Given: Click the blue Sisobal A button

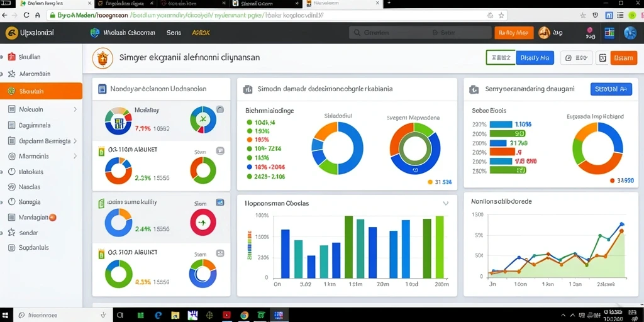Looking at the screenshot, I should pyautogui.click(x=611, y=89).
